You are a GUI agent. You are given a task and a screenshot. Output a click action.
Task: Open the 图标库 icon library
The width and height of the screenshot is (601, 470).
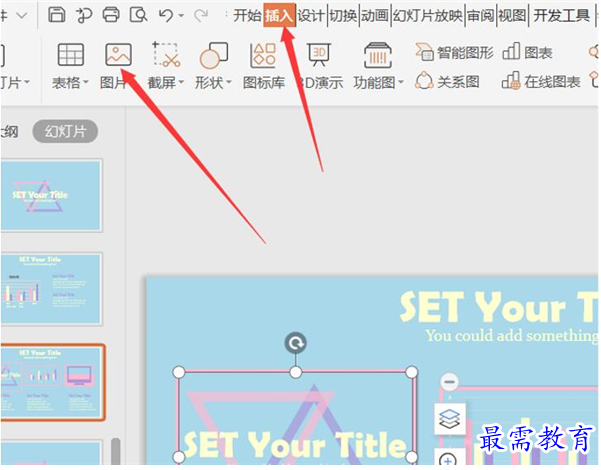tap(264, 65)
